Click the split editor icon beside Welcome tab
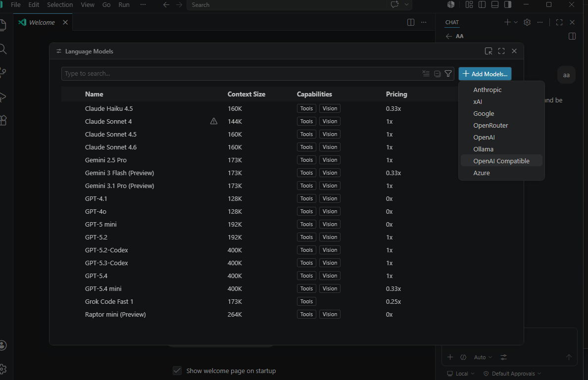The image size is (588, 380). tap(410, 22)
